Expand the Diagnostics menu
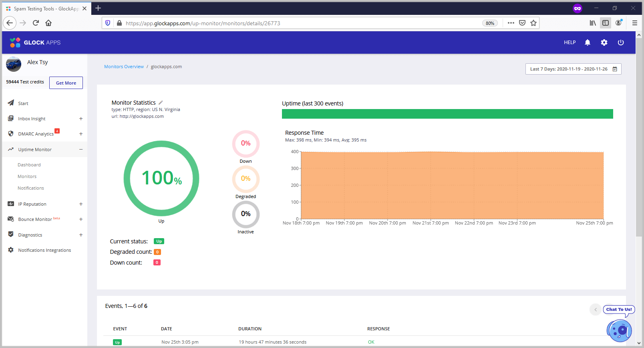This screenshot has width=644, height=348. tap(81, 235)
